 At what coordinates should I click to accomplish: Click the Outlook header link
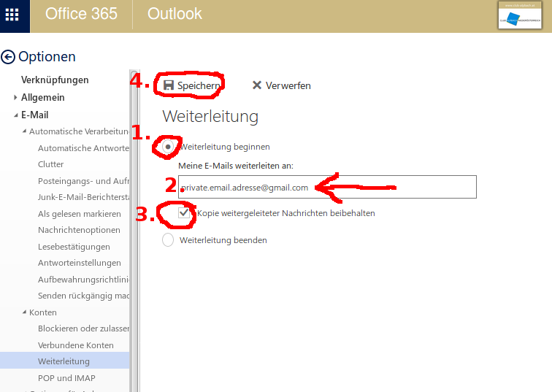coord(175,14)
